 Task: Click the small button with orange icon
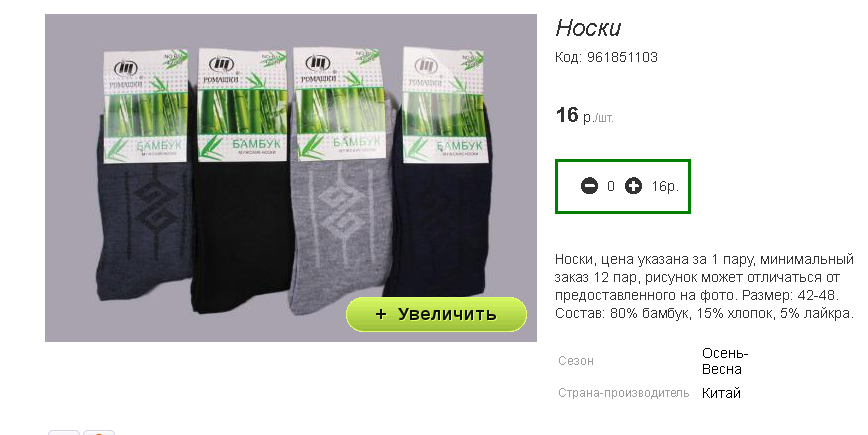tap(99, 432)
